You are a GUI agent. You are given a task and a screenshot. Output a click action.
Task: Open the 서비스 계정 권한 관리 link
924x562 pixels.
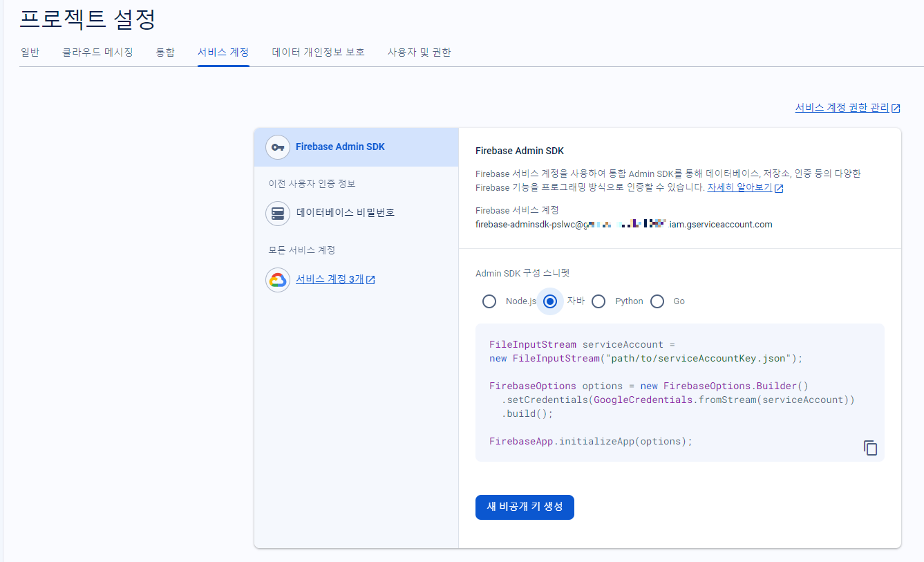click(842, 108)
